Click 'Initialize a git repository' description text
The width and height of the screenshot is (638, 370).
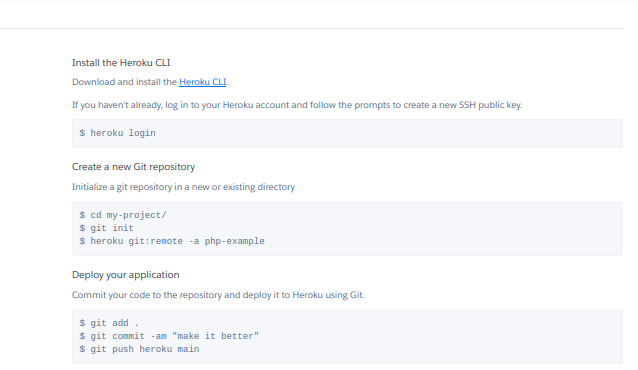[x=184, y=187]
